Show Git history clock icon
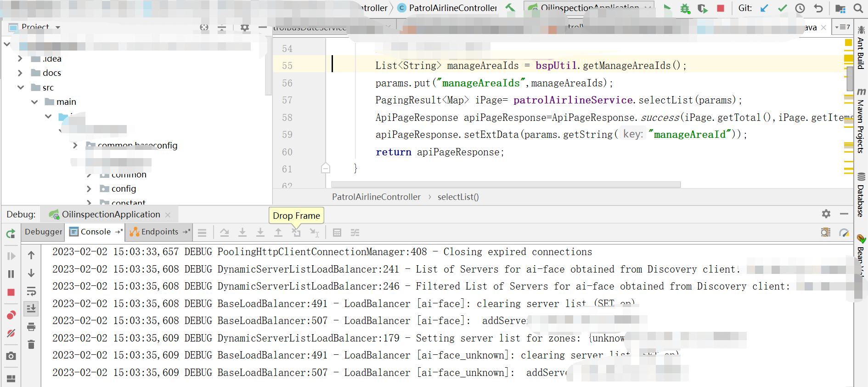The image size is (868, 387). tap(800, 8)
